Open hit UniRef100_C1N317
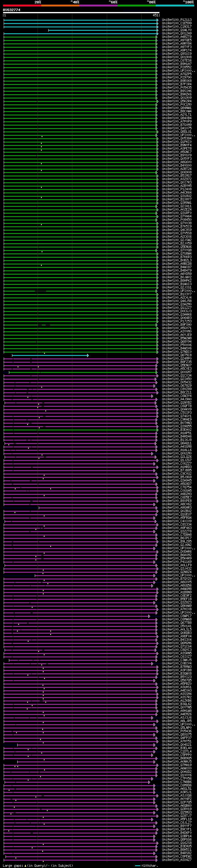 [177, 26]
